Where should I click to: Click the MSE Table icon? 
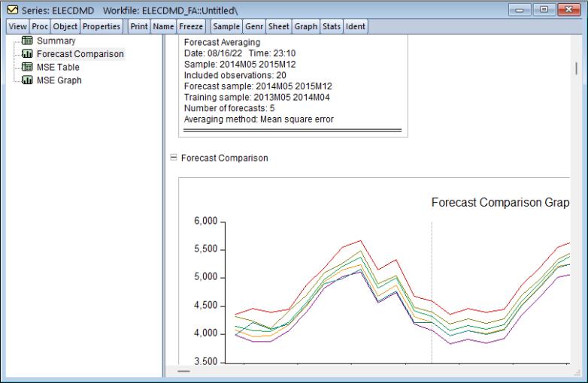pos(29,68)
